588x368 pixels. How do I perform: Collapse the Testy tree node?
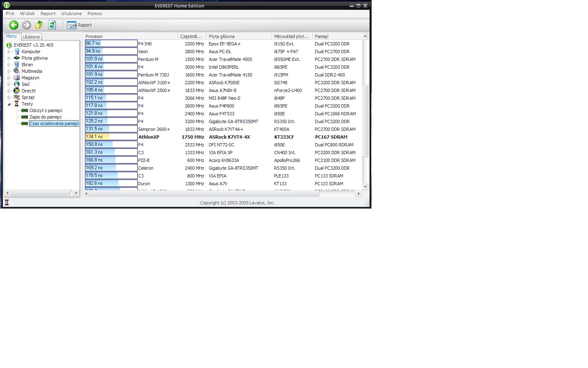click(x=9, y=104)
